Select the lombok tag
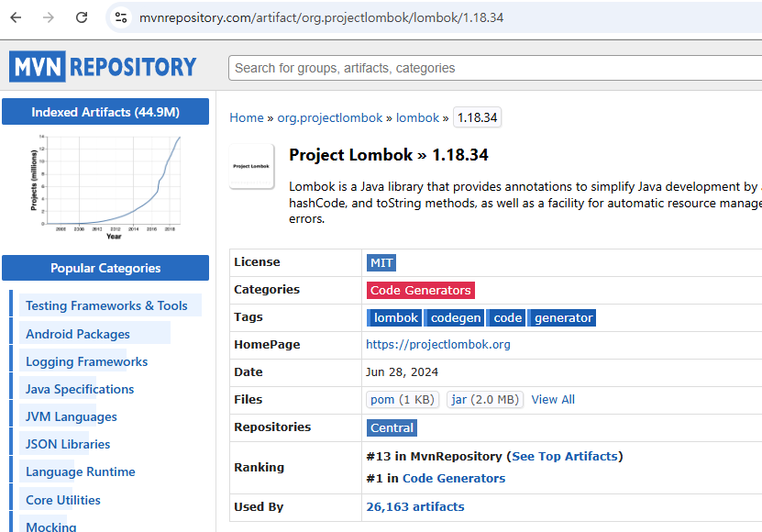Image resolution: width=762 pixels, height=532 pixels. click(x=394, y=318)
